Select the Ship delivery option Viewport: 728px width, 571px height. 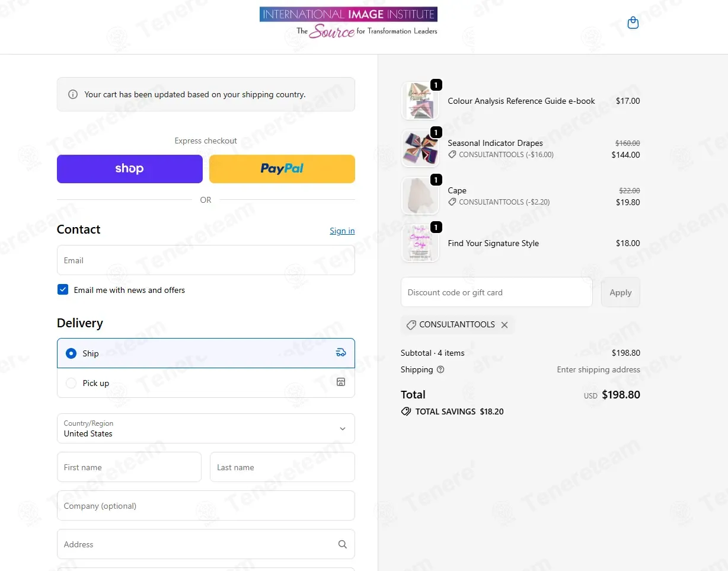[x=206, y=353]
